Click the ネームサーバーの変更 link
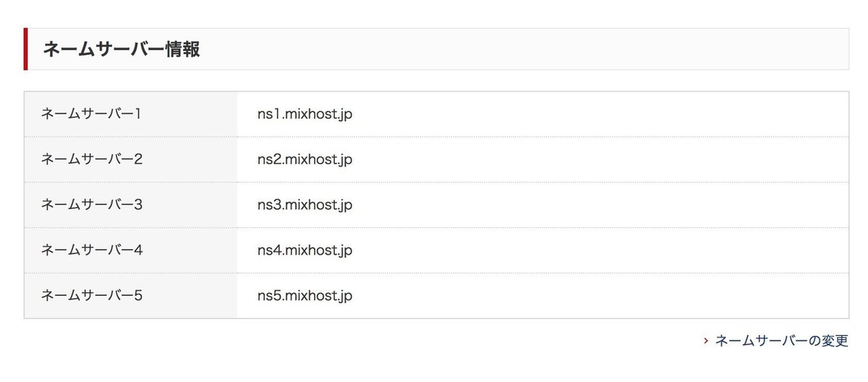Screen dimensions: 868x382 (781, 341)
